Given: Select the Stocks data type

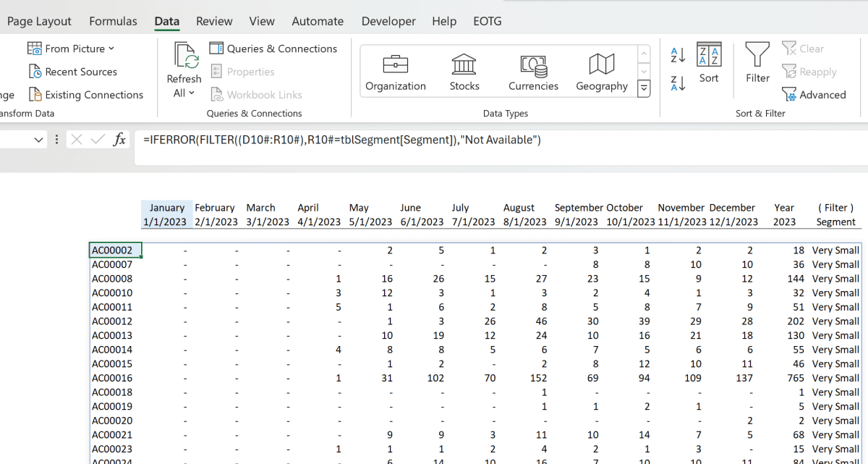Looking at the screenshot, I should [x=464, y=70].
